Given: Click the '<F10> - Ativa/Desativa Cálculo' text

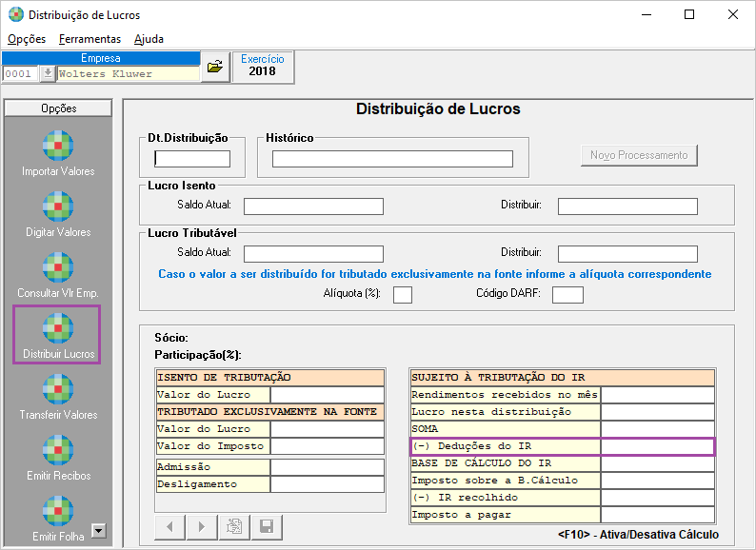Looking at the screenshot, I should 638,535.
